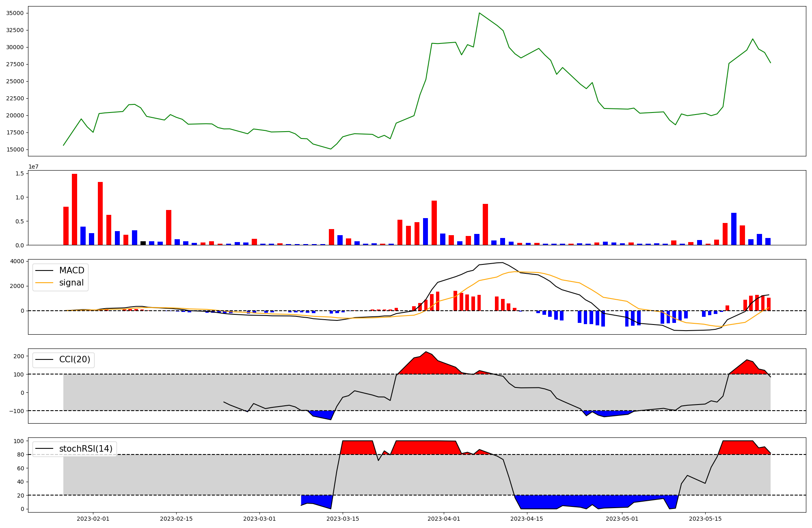Click the 15000 price axis label
The width and height of the screenshot is (812, 528).
pos(15,149)
